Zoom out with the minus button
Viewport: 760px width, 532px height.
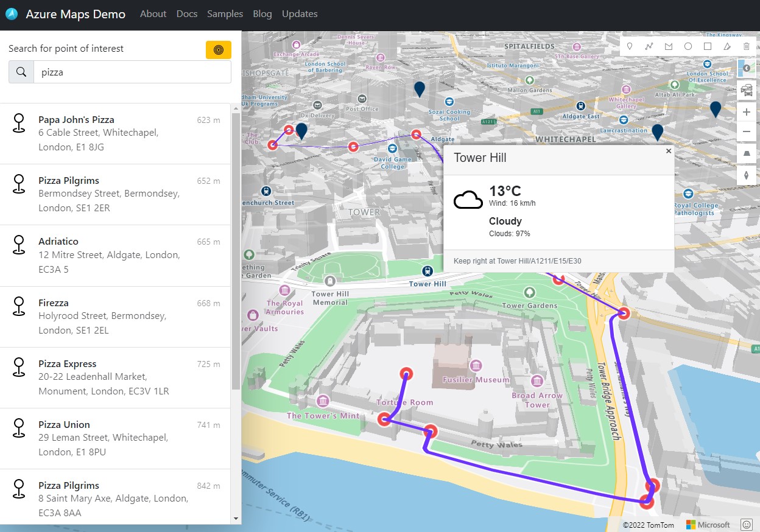pos(747,131)
